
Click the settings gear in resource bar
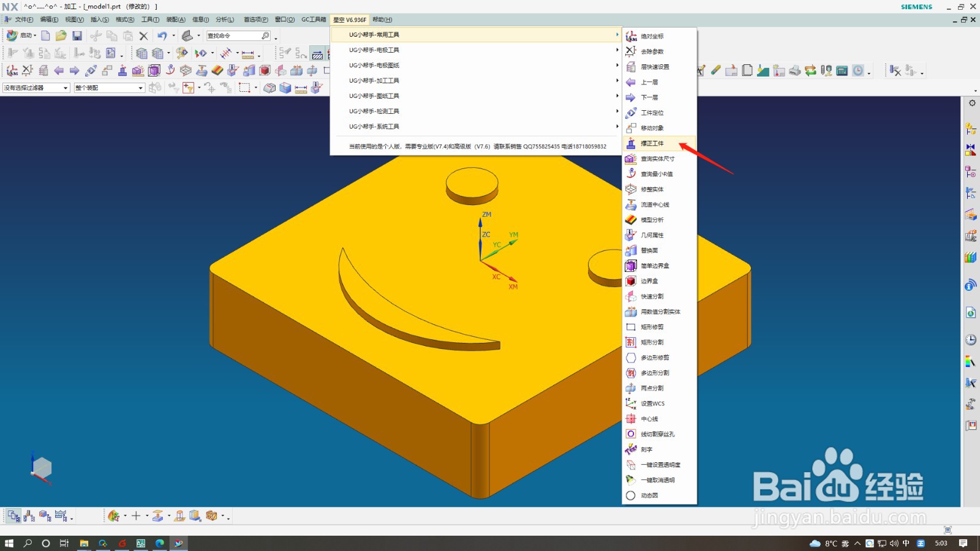click(x=972, y=103)
